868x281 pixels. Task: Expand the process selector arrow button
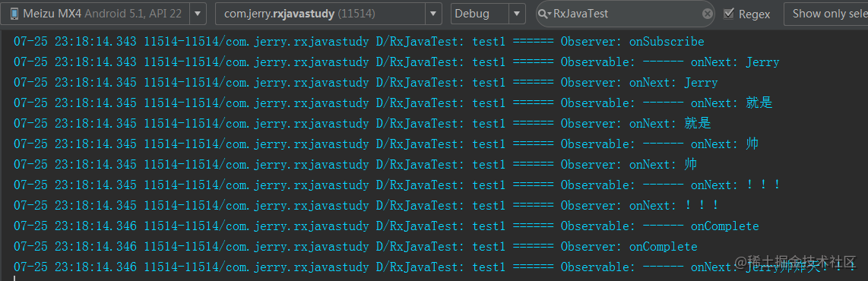click(433, 14)
